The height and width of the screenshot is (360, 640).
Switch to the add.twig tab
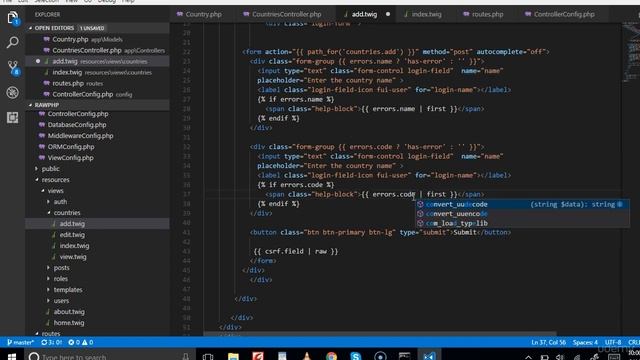click(364, 14)
